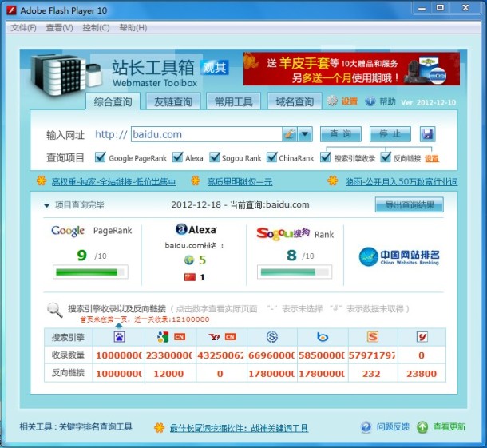Click the server toolbox logo image

click(65, 76)
